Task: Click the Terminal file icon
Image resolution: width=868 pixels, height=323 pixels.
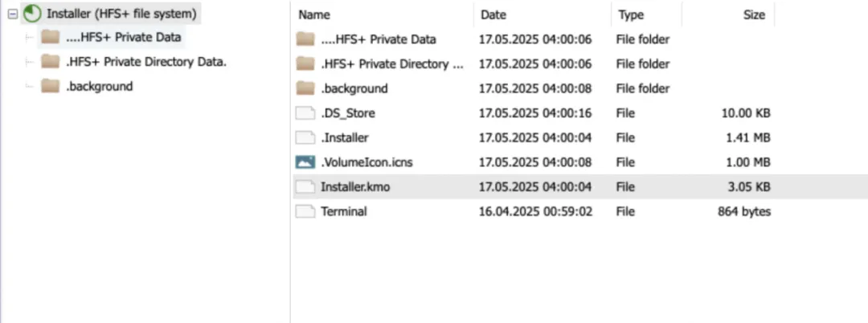Action: pos(305,211)
